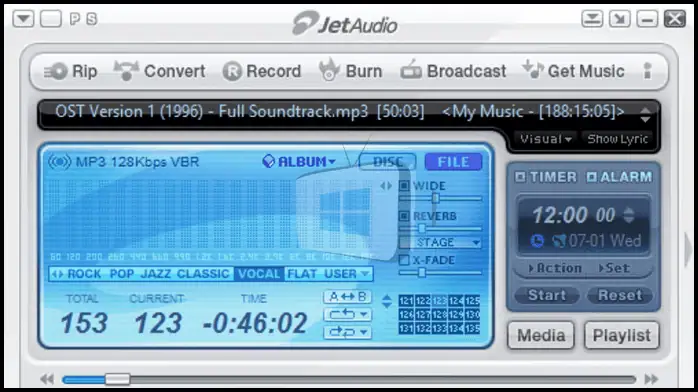Open the Convert audio tool
The width and height of the screenshot is (698, 392).
pyautogui.click(x=159, y=71)
